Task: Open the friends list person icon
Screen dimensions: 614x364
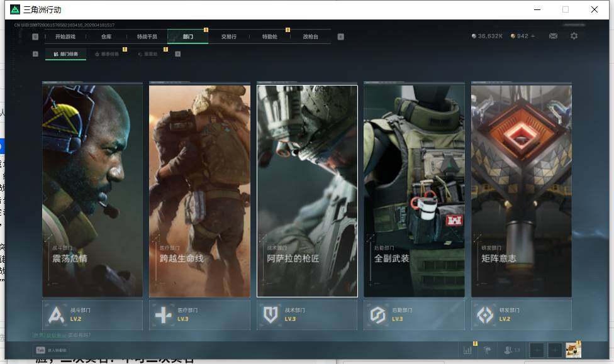Action: [509, 350]
